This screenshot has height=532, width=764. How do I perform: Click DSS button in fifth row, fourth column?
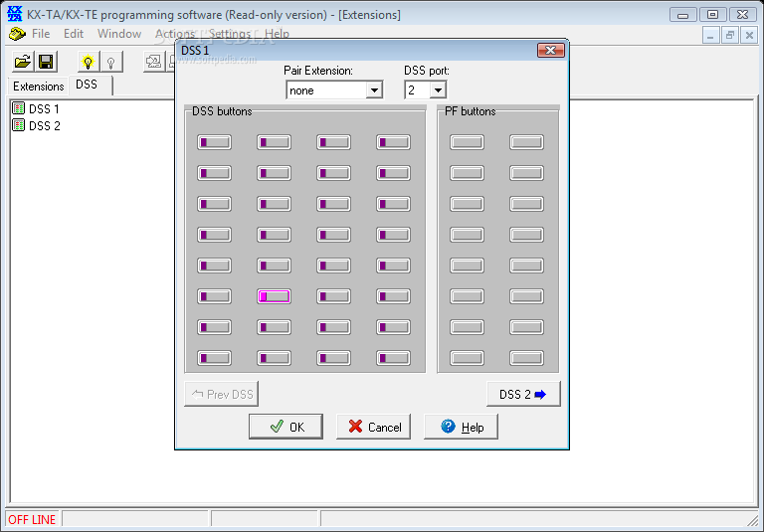[x=393, y=266]
